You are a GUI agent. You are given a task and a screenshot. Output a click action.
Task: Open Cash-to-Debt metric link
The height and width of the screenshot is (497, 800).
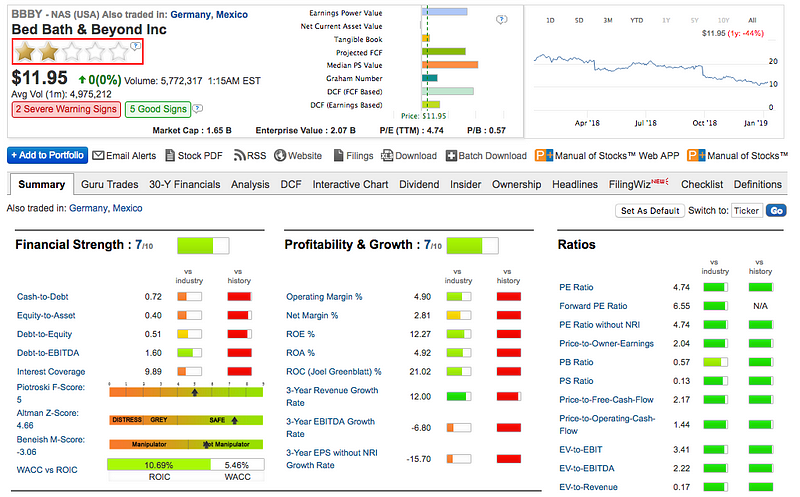click(x=42, y=296)
